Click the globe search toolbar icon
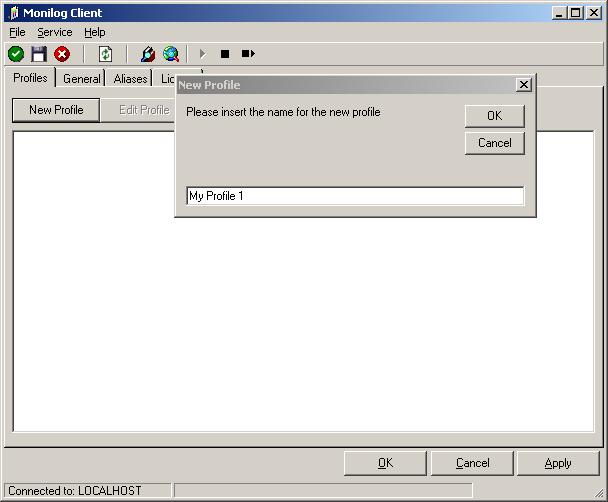The width and height of the screenshot is (608, 502). [x=171, y=54]
